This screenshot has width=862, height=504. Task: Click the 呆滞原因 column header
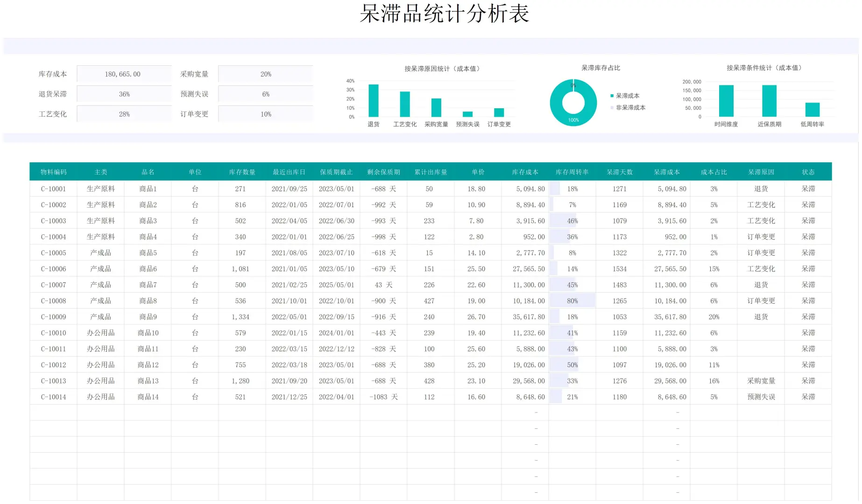pos(761,172)
